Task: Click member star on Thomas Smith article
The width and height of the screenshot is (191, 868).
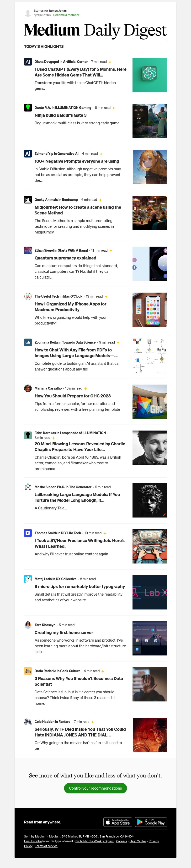Action: tap(105, 533)
